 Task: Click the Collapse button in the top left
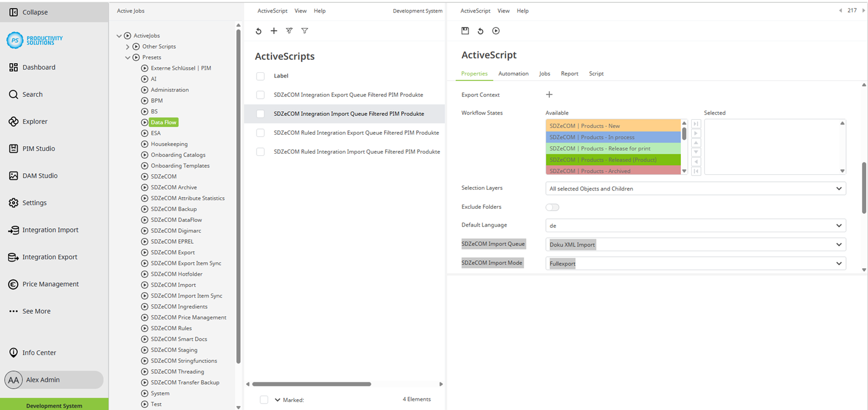coord(26,11)
